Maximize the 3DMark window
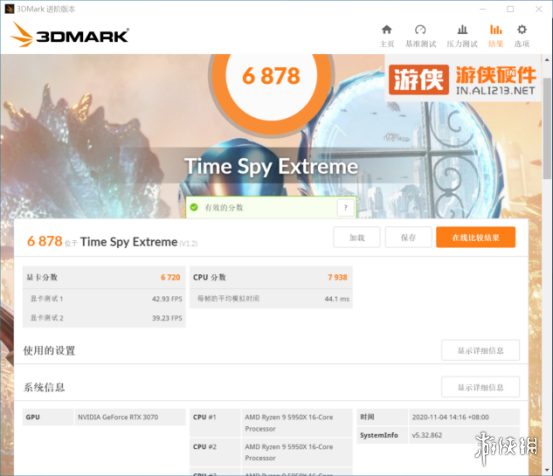The image size is (553, 476). 510,9
